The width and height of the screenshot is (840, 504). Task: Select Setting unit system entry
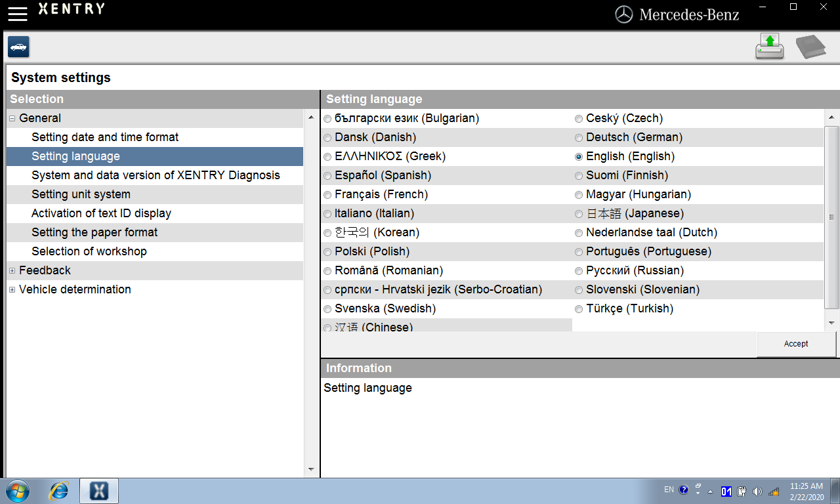81,194
